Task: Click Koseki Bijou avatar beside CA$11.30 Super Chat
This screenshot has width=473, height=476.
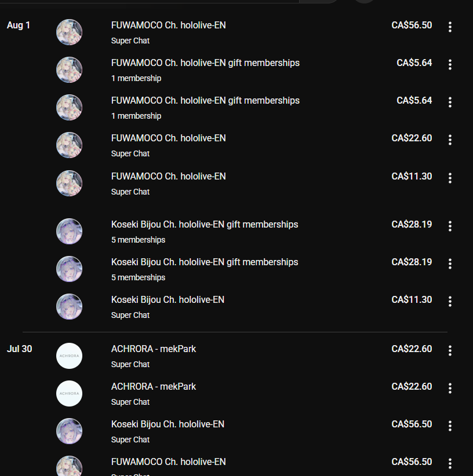Action: [x=69, y=306]
